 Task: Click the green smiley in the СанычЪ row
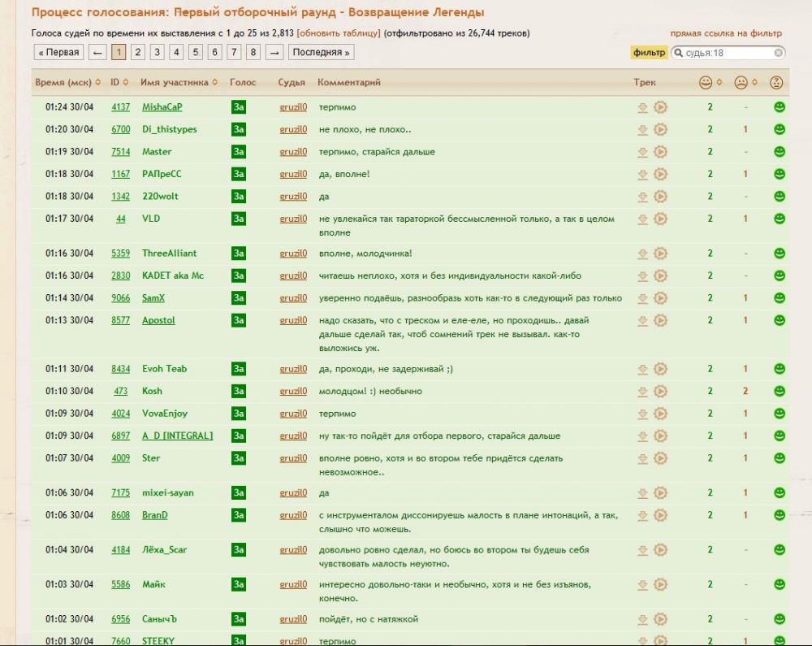point(780,619)
